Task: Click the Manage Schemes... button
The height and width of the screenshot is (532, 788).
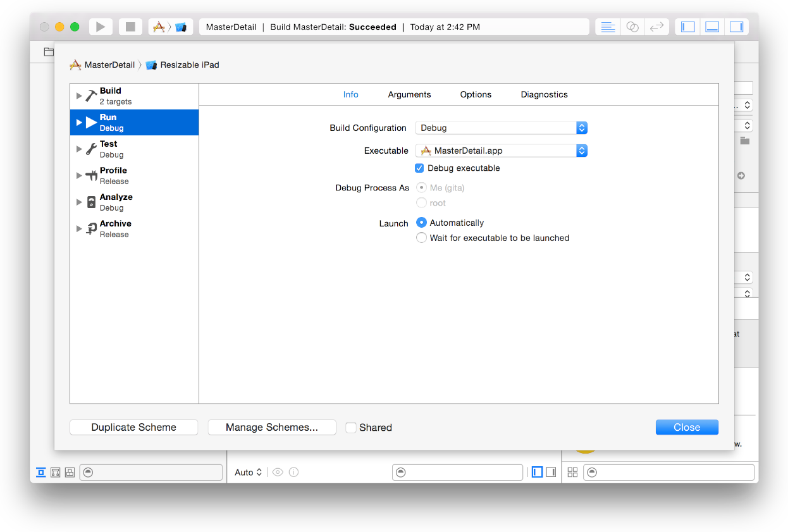Action: [272, 428]
